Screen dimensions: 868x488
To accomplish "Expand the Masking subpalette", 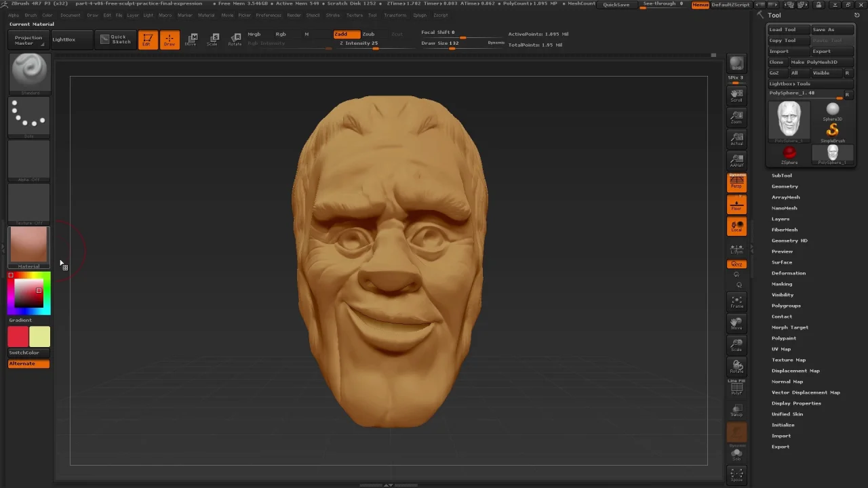I will pos(782,284).
